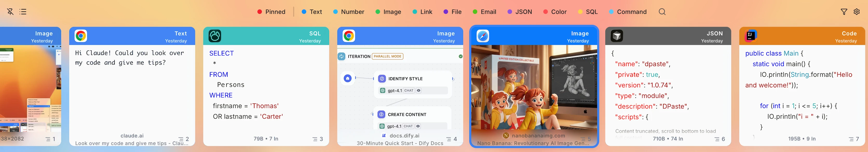Filter clipboard by Text type
This screenshot has width=868, height=152.
pyautogui.click(x=312, y=12)
